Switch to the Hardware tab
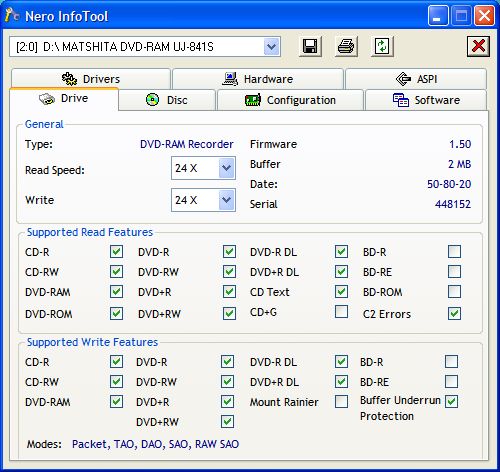This screenshot has height=472, width=500. tap(258, 79)
